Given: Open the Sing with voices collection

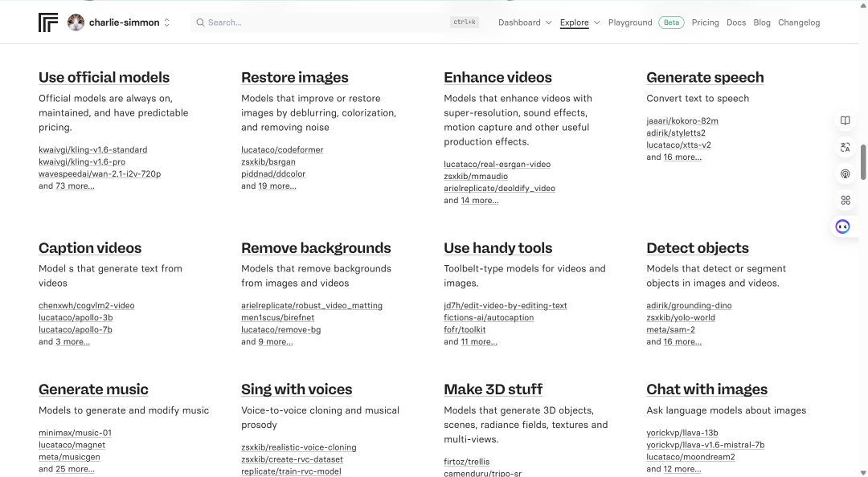Looking at the screenshot, I should pos(297,389).
